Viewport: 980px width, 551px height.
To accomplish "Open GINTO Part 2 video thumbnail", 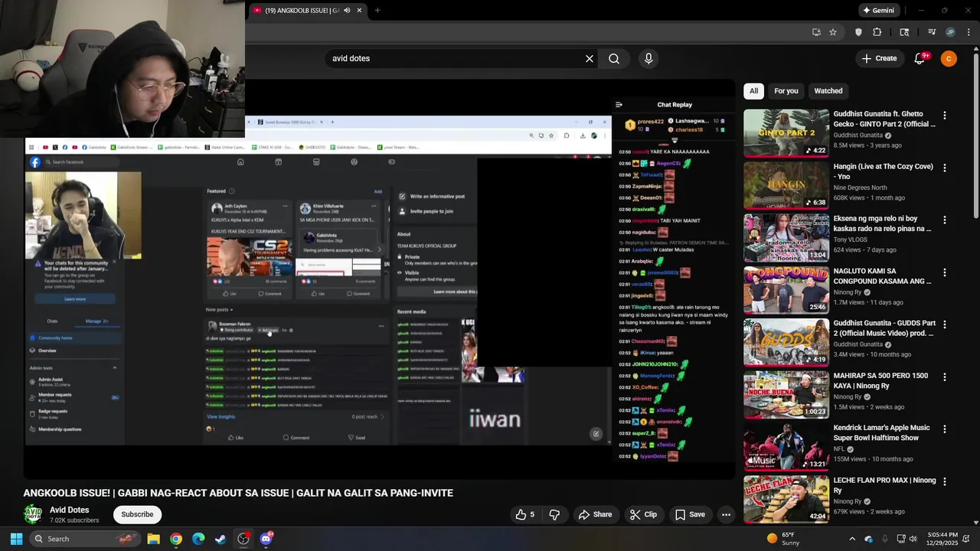I will click(x=786, y=133).
